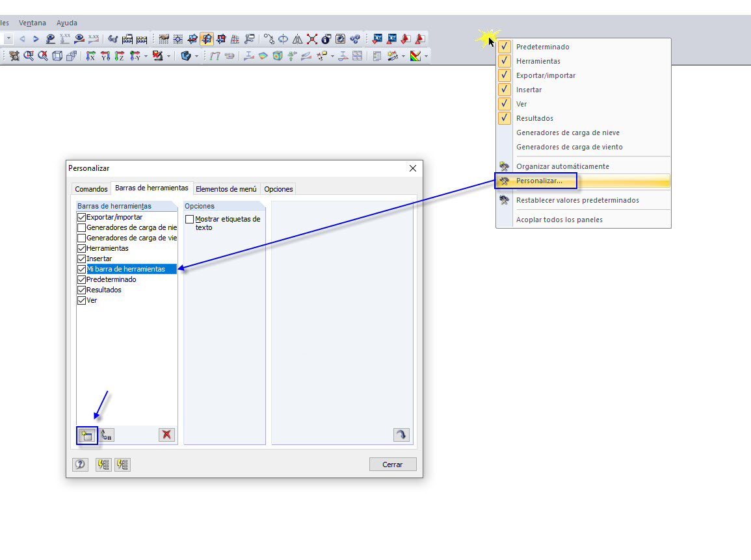
Task: Uncheck the Resultados checkbox in dialog
Action: (81, 290)
